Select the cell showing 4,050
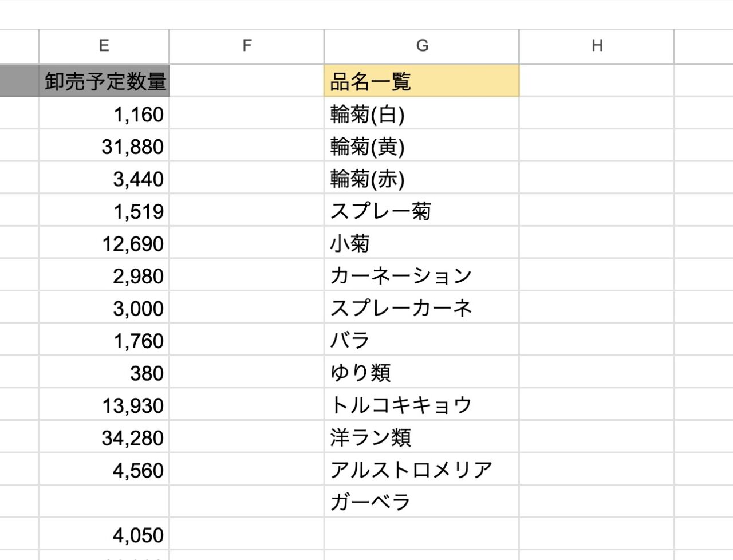 (104, 534)
